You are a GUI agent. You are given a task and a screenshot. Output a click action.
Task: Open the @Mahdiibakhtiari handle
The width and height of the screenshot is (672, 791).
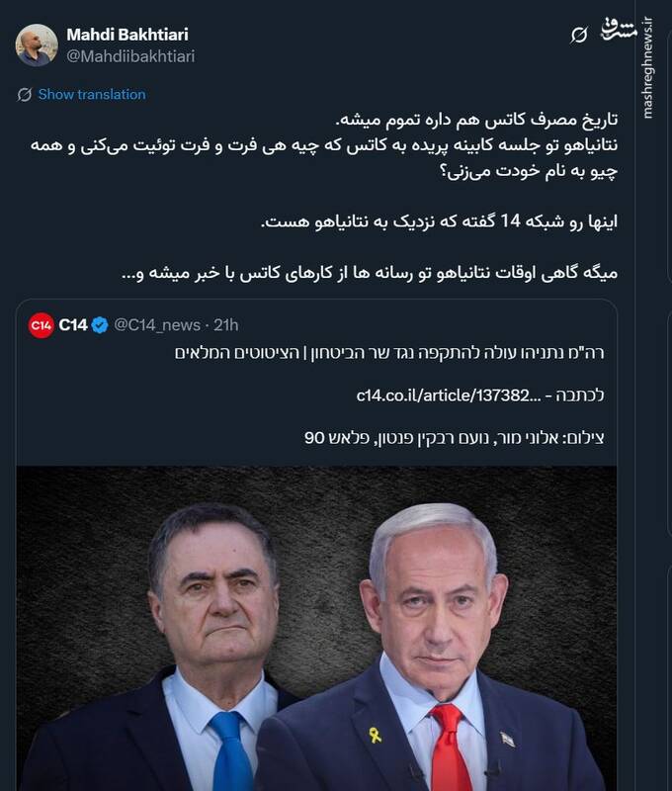[x=130, y=56]
